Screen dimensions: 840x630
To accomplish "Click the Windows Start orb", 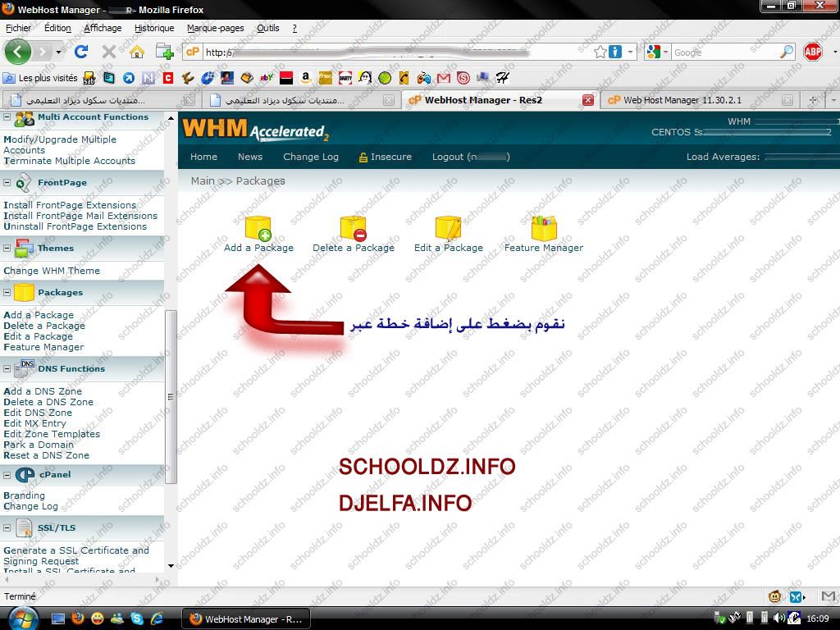I will coord(22,620).
